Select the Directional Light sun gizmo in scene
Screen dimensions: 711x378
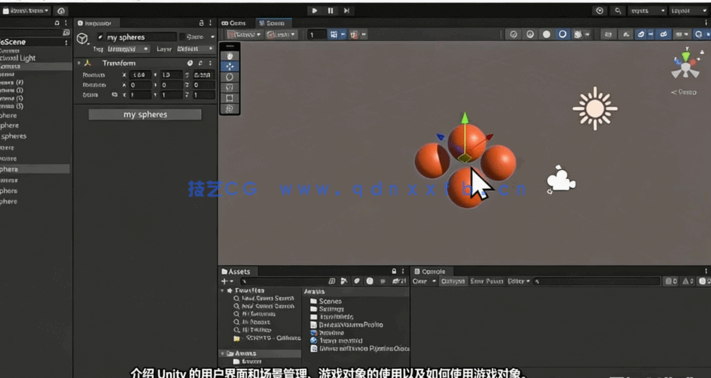pos(595,108)
